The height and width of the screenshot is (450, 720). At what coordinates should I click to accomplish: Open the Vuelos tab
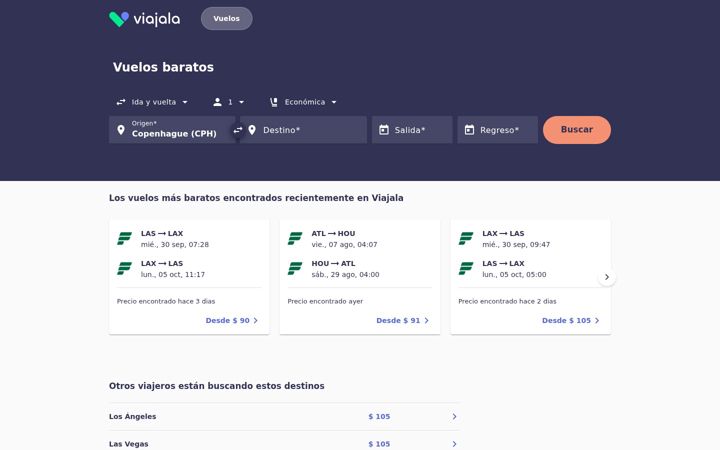[226, 19]
